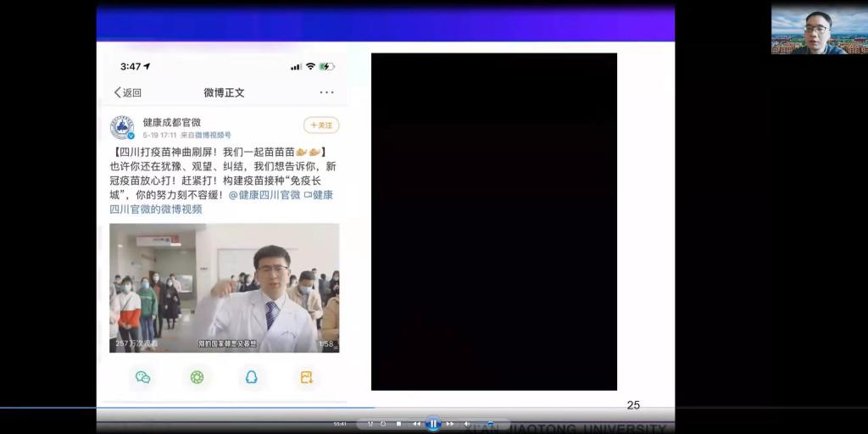
Task: Click the @健康四川官微 mention link
Action: (x=264, y=195)
